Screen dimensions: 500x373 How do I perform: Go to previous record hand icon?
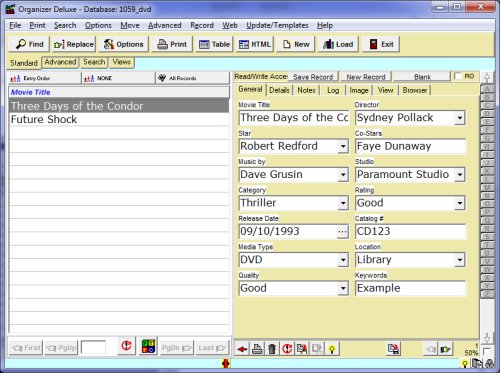tap(430, 349)
